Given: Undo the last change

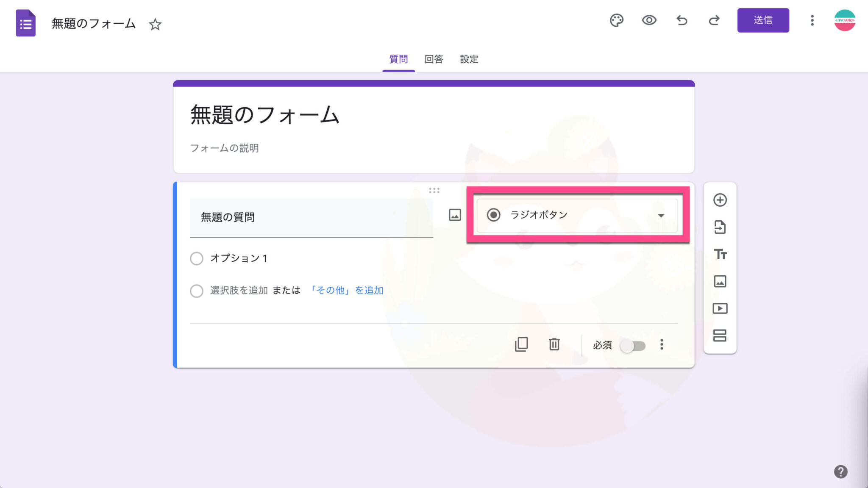Looking at the screenshot, I should click(682, 20).
